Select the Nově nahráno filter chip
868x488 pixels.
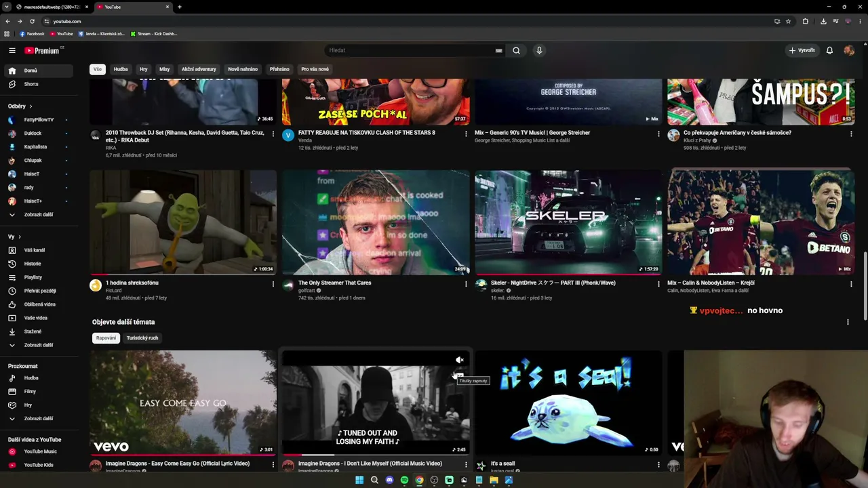coord(243,69)
